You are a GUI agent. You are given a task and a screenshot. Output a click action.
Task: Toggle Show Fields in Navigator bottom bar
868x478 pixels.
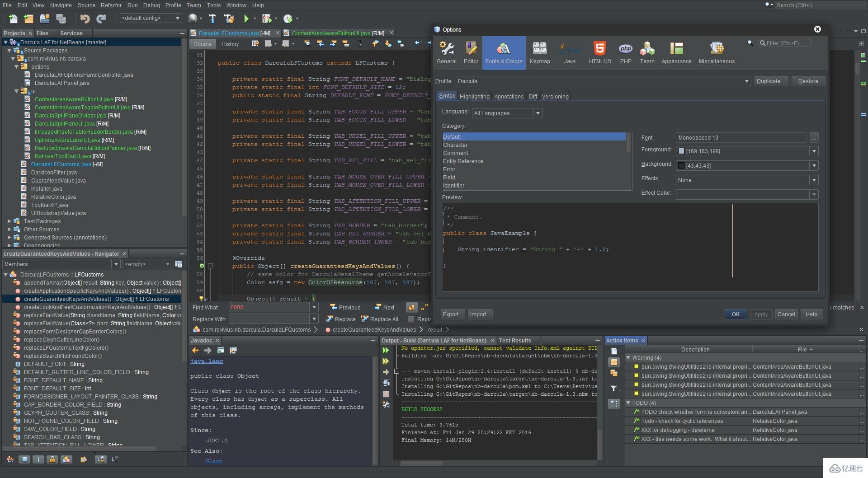coord(24,459)
